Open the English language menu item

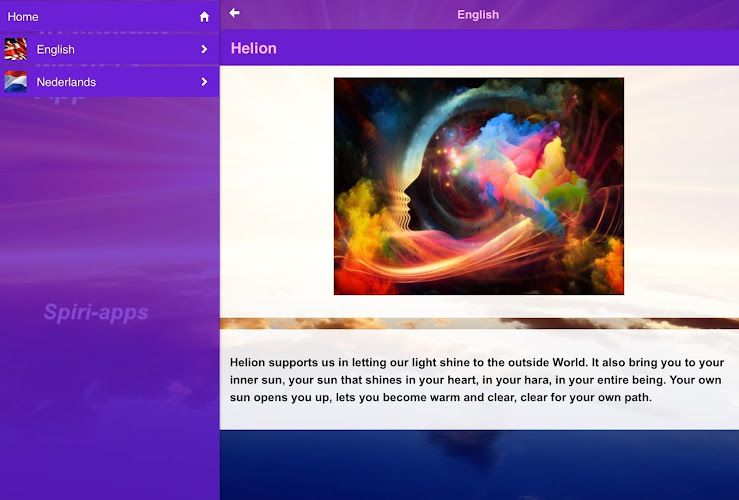point(109,49)
